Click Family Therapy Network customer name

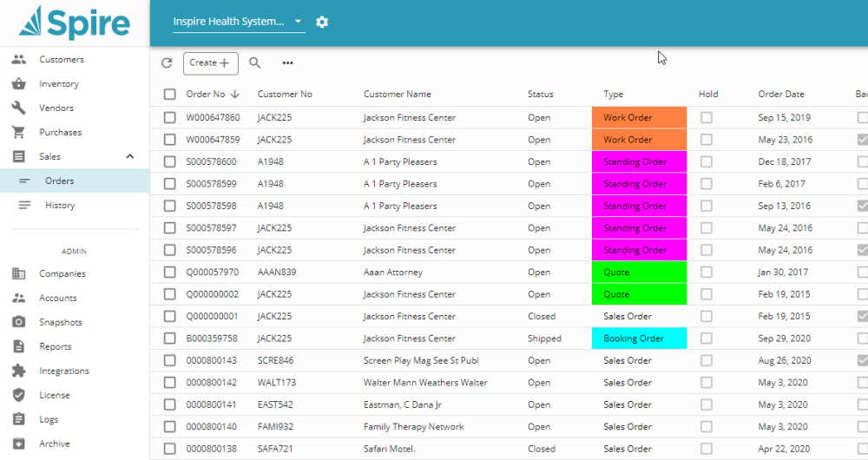point(413,427)
